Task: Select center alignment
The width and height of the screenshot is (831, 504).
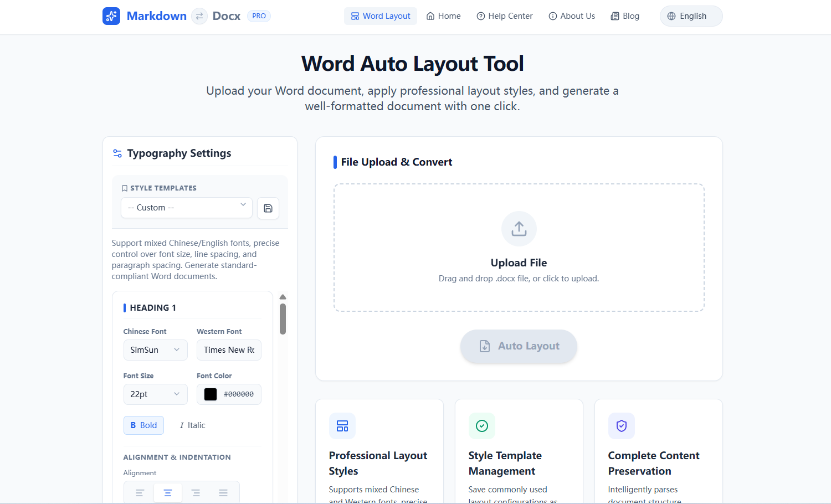Action: point(168,493)
